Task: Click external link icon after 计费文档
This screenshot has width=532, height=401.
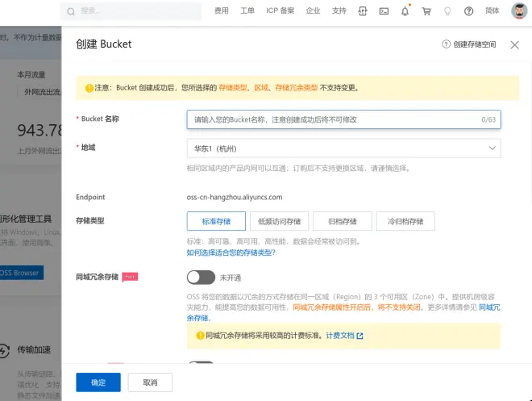Action: coord(360,336)
